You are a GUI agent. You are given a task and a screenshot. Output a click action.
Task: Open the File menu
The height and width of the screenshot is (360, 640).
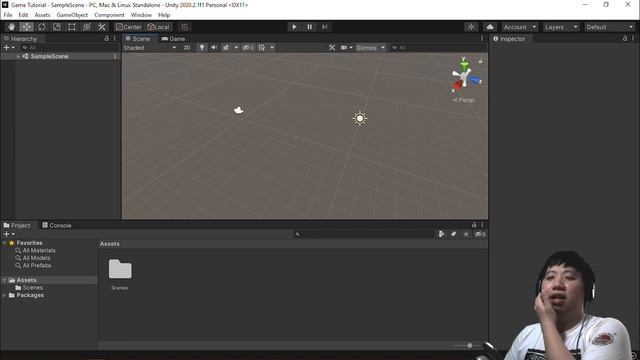pos(8,15)
